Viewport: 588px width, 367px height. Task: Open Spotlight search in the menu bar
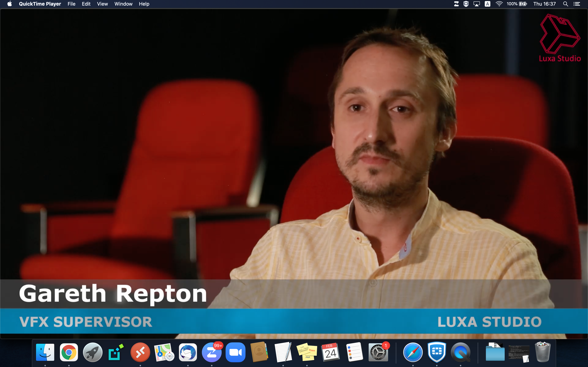[x=566, y=4]
